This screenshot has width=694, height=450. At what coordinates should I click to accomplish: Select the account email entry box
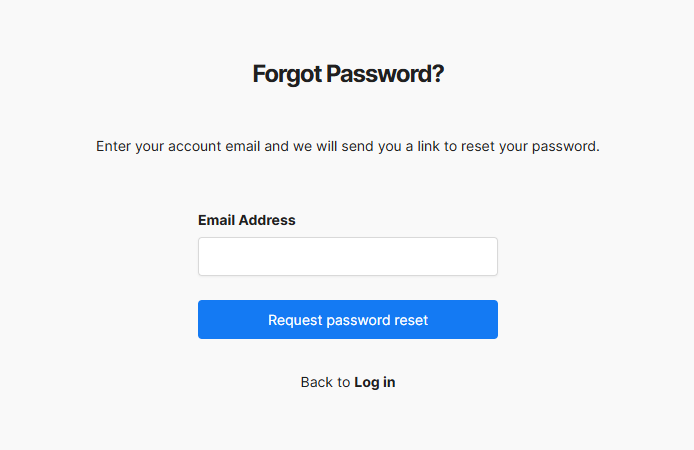[347, 256]
